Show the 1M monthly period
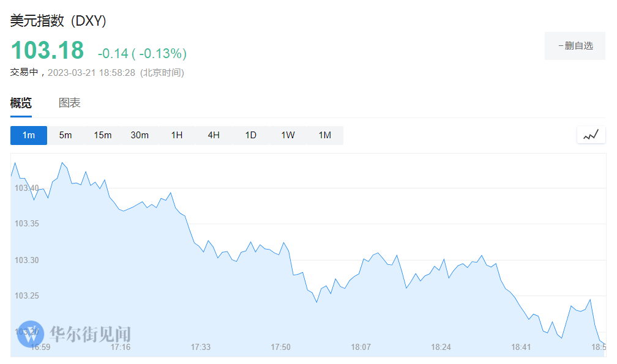This screenshot has width=617, height=364. tap(325, 135)
